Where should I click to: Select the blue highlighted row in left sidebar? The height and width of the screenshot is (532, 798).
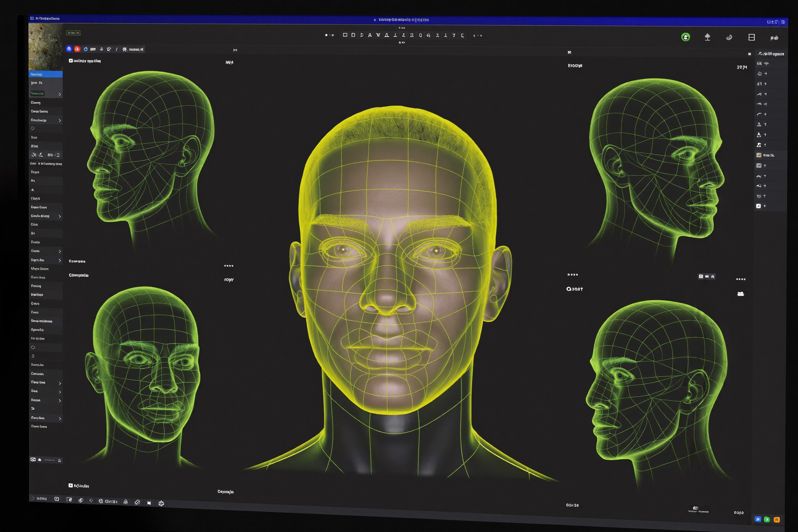tap(46, 74)
